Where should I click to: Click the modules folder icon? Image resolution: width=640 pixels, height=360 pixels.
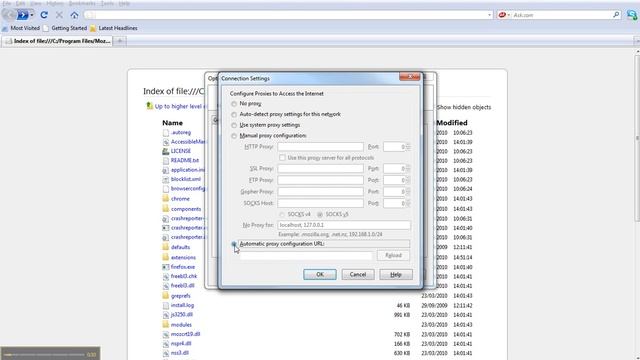pyautogui.click(x=165, y=324)
